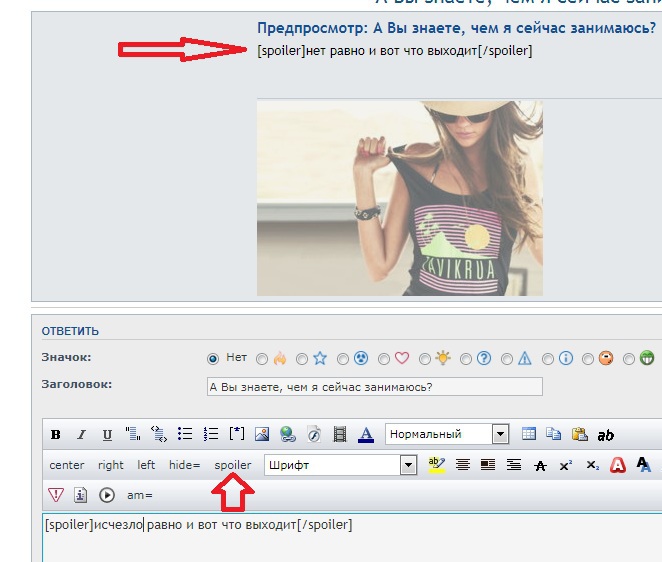This screenshot has height=562, width=662.
Task: Apply the 'center' alignment tag
Action: click(67, 465)
